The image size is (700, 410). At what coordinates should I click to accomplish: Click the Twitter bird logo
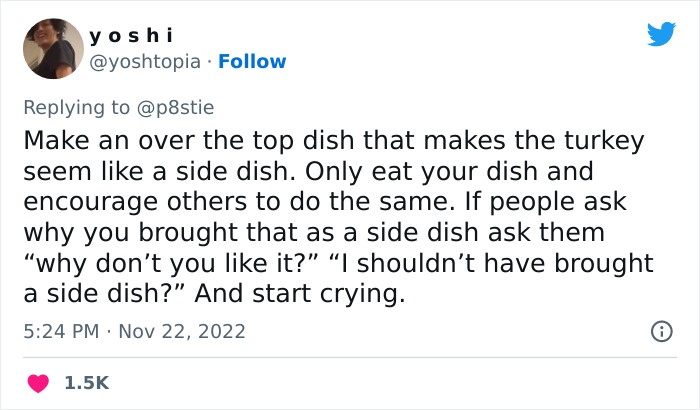[x=661, y=35]
